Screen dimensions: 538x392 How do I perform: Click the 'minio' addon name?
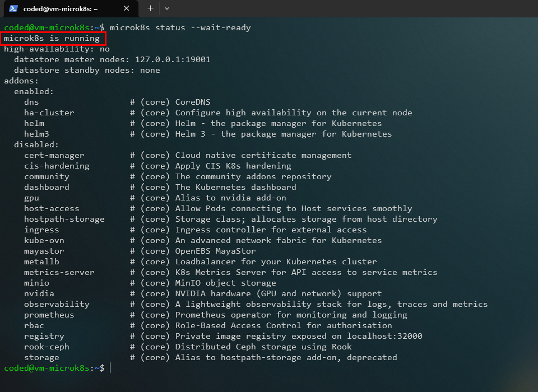(x=36, y=283)
